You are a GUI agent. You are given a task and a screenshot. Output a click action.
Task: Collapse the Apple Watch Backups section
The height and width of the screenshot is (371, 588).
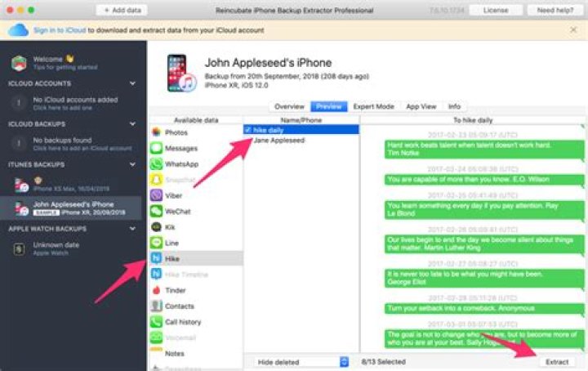click(x=134, y=228)
